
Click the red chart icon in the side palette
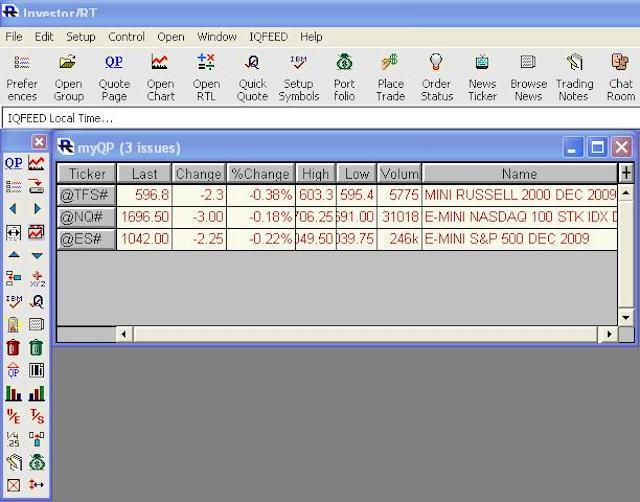36,163
